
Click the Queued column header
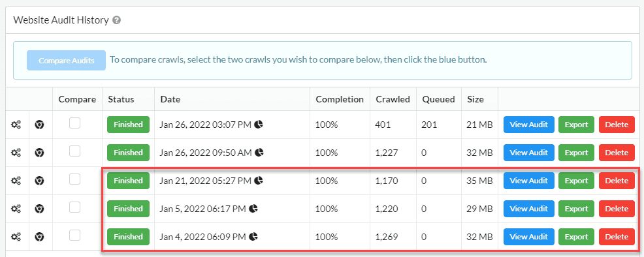pos(438,99)
